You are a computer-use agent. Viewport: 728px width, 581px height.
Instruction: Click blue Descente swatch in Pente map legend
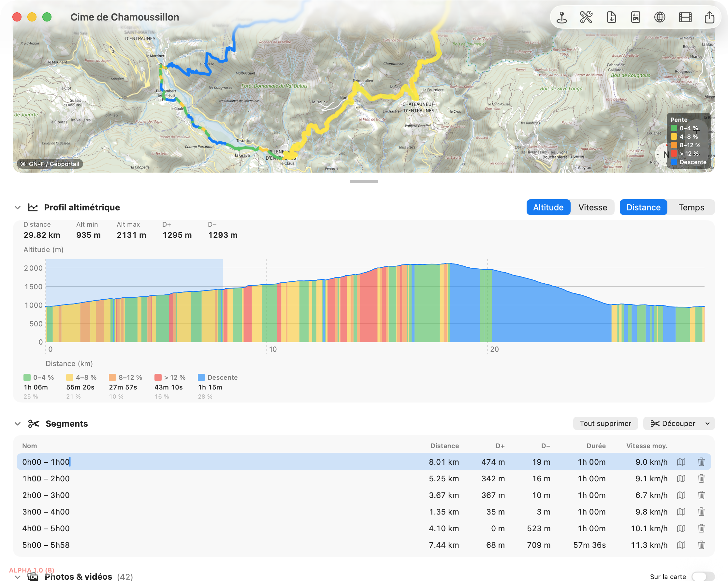tap(674, 162)
